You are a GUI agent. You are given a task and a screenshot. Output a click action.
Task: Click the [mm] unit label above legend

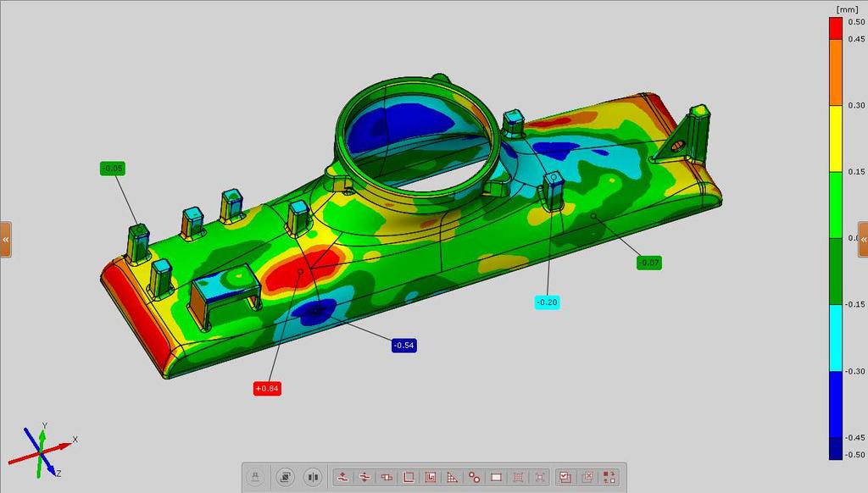(847, 9)
